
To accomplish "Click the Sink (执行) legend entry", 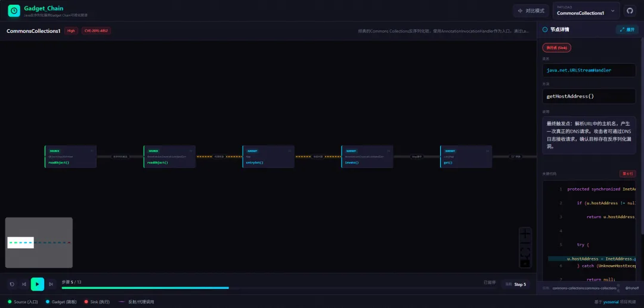I will click(97, 302).
